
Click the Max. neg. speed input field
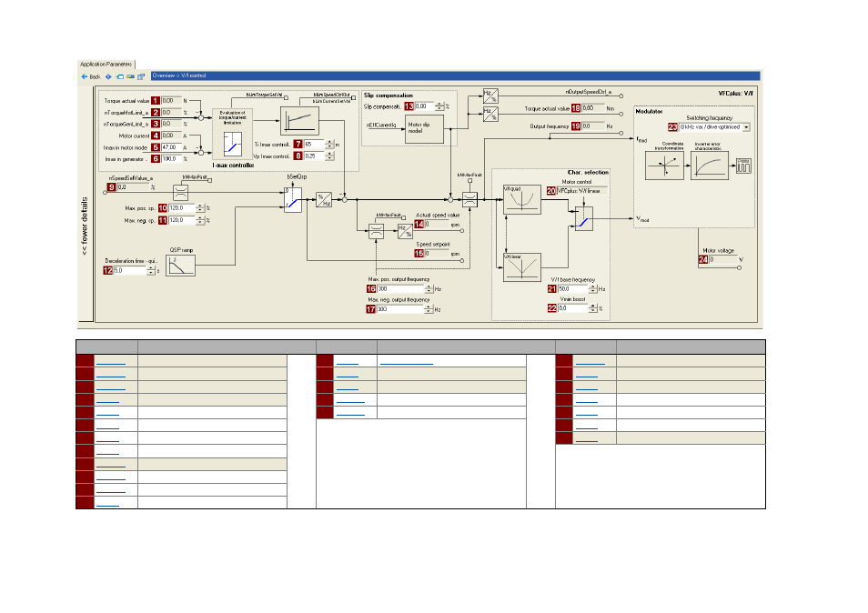click(x=182, y=220)
